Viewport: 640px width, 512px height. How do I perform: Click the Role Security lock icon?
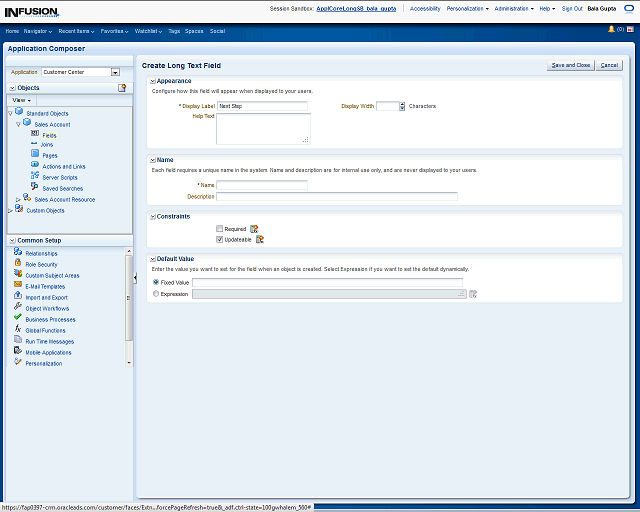18,264
